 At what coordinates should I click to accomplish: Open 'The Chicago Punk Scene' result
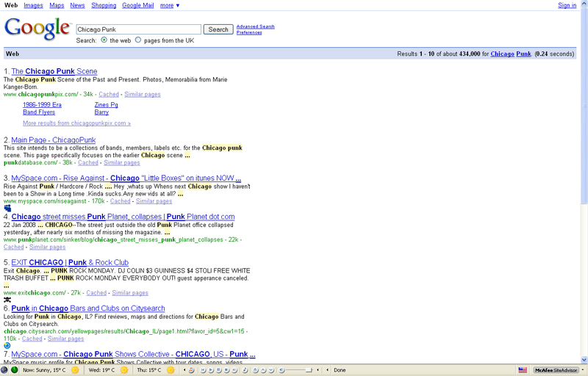coord(54,71)
